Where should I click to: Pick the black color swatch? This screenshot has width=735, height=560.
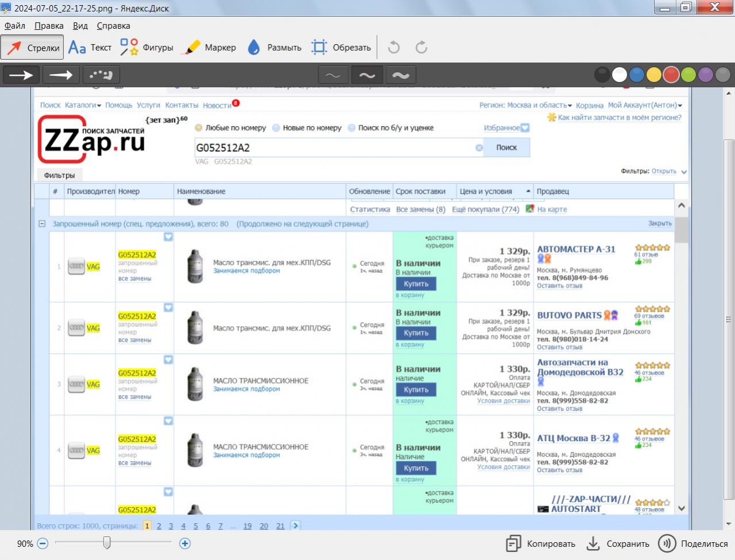(x=602, y=75)
